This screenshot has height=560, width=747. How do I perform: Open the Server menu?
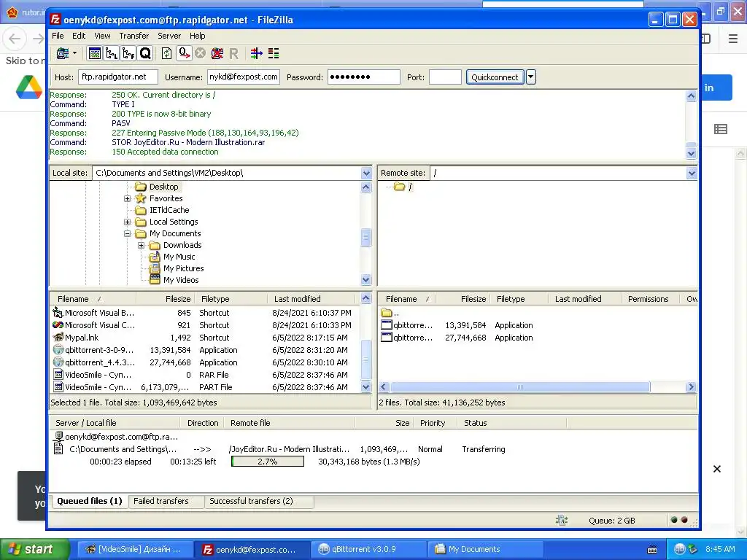tap(169, 36)
